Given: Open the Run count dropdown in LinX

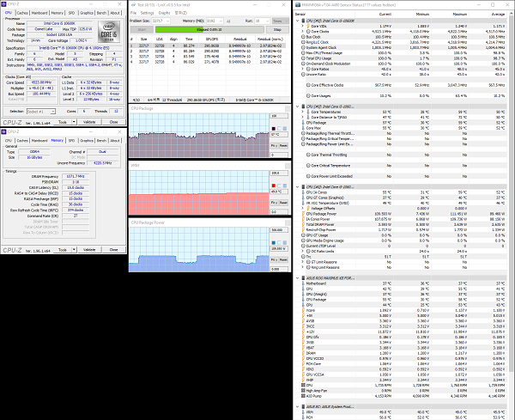Looking at the screenshot, I should point(267,21).
